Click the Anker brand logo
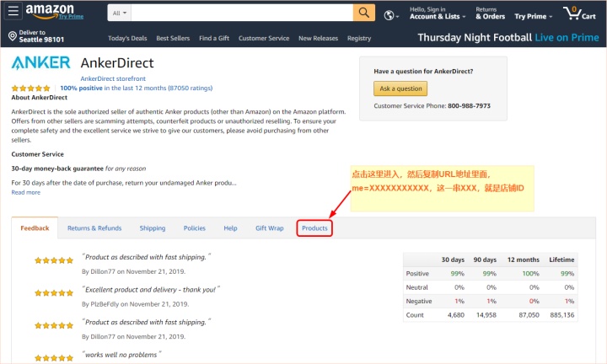The height and width of the screenshot is (364, 607). (40, 62)
